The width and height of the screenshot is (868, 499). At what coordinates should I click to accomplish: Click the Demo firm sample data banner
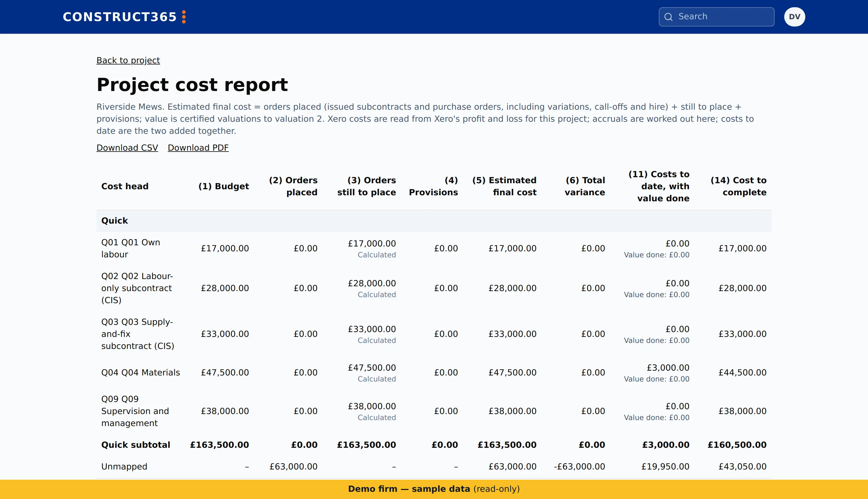tap(434, 489)
